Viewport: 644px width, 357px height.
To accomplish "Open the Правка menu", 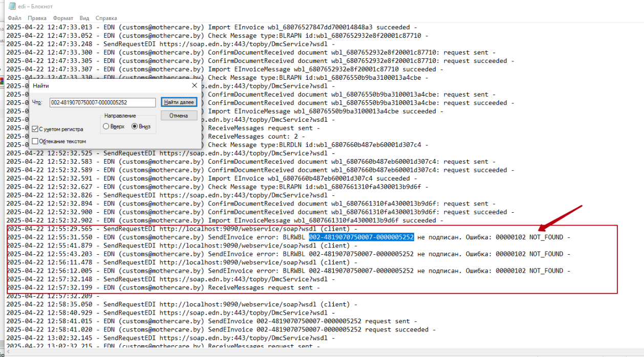I will 37,18.
